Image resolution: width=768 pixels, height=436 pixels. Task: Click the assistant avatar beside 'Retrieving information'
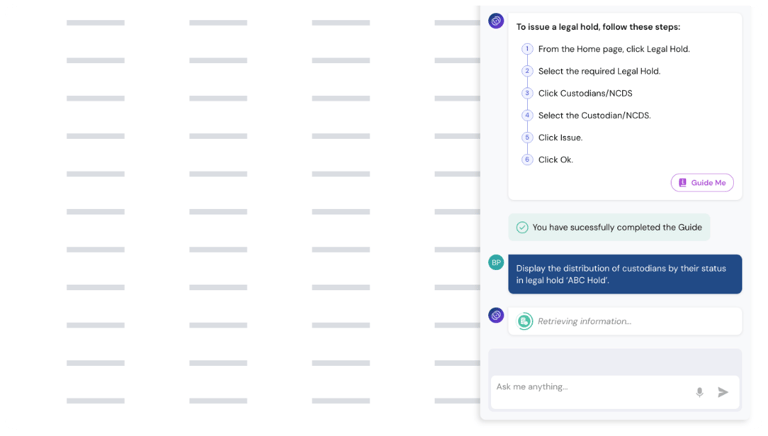[496, 315]
